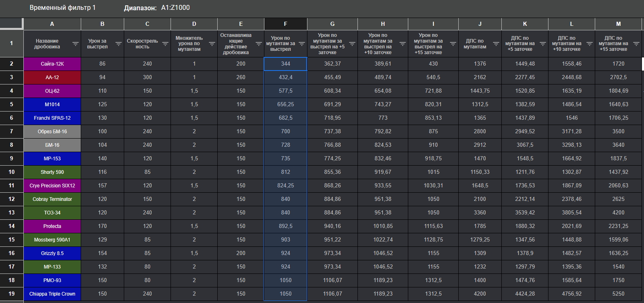Select column G header
Image resolution: width=644 pixels, height=303 pixels.
(332, 24)
